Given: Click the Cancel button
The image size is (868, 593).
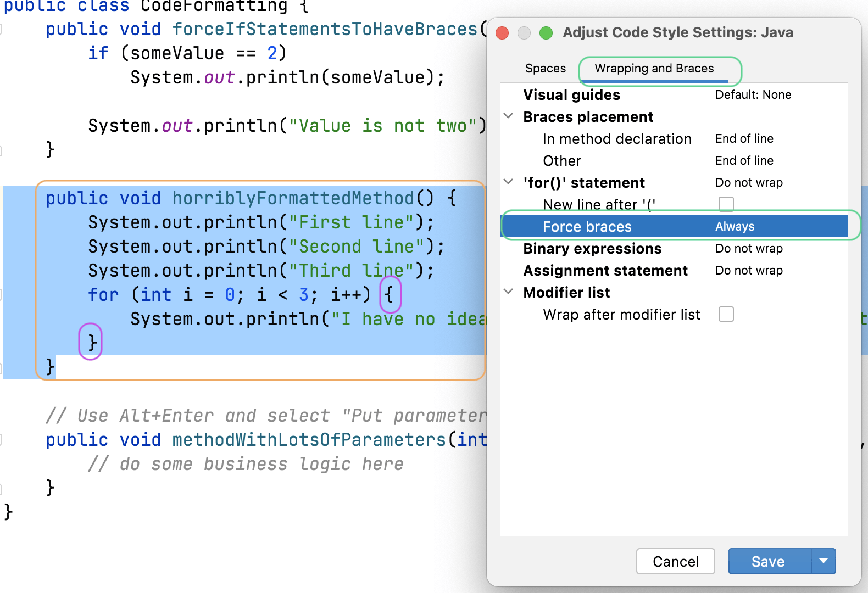Looking at the screenshot, I should click(675, 561).
